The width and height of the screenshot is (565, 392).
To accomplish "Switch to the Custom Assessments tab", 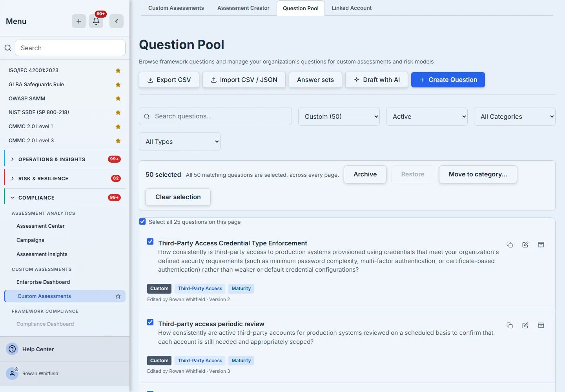I will click(176, 8).
